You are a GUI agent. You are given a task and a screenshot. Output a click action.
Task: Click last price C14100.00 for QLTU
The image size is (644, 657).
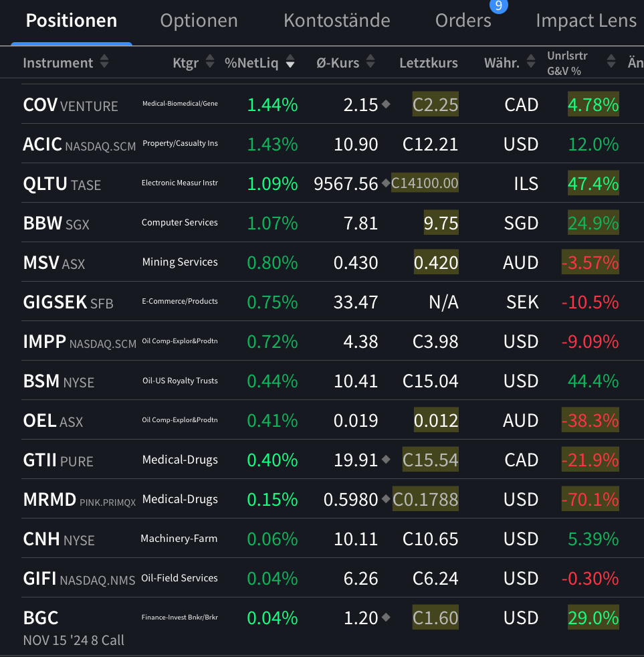pos(425,183)
